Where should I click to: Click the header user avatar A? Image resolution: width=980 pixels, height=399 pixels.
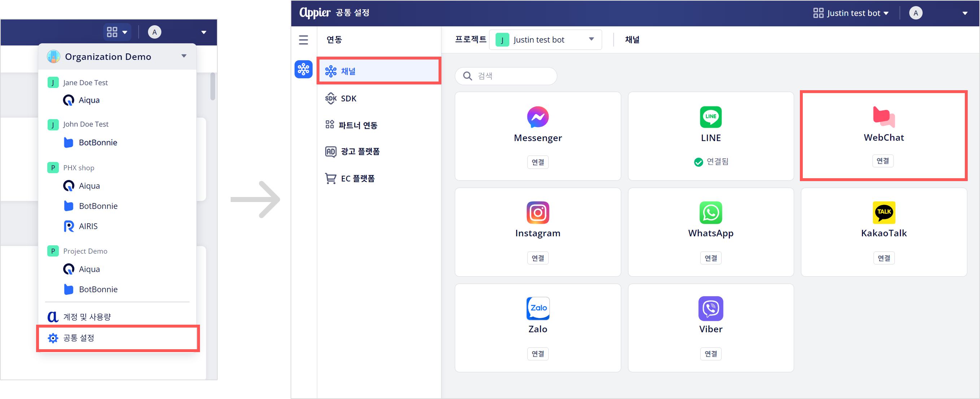916,13
